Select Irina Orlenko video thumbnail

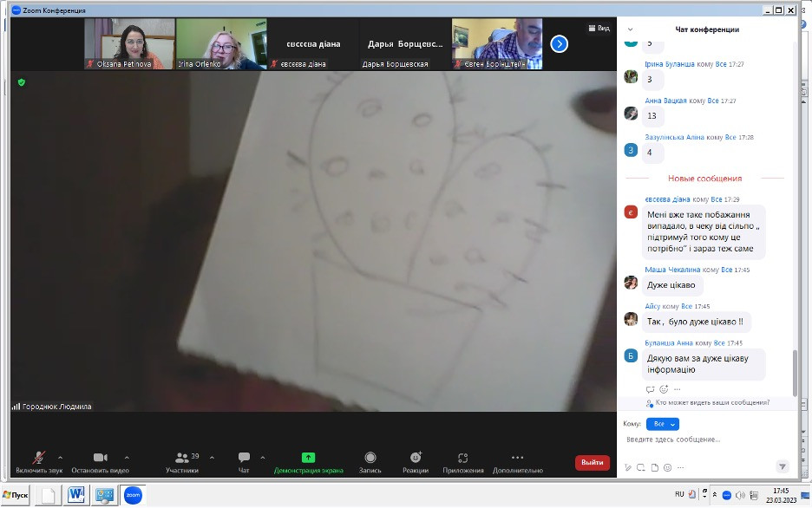click(221, 44)
